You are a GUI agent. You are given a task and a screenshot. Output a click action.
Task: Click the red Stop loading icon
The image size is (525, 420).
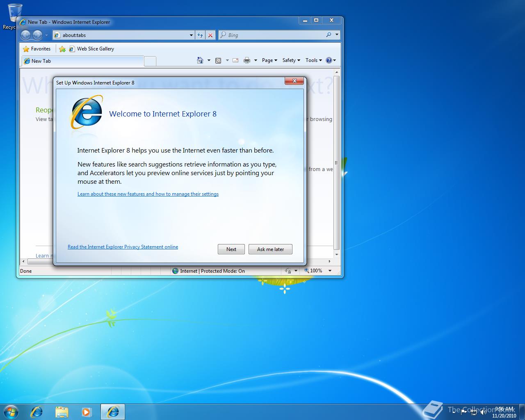(x=210, y=35)
